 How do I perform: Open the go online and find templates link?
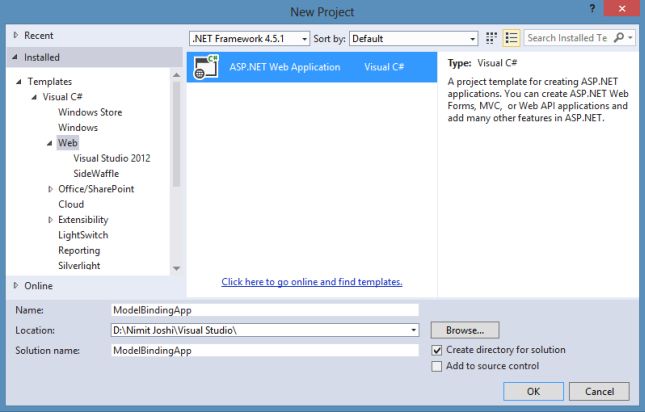[x=312, y=282]
